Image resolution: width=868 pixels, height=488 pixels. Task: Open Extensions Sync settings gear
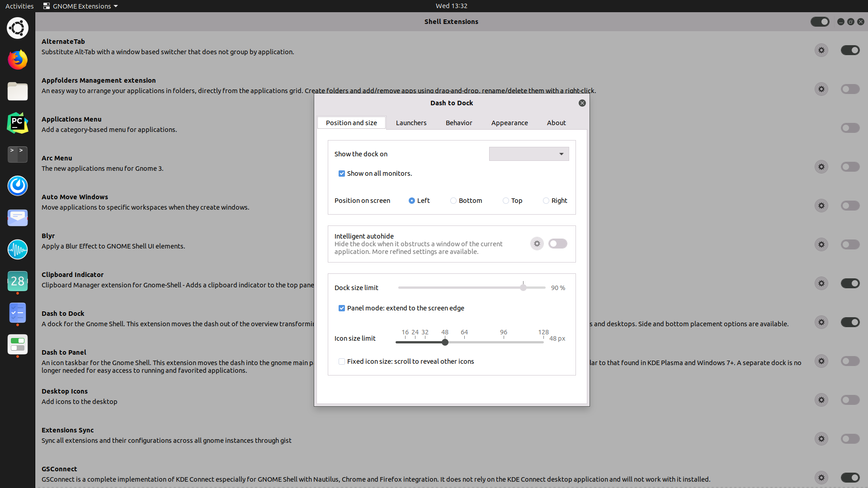[821, 439]
